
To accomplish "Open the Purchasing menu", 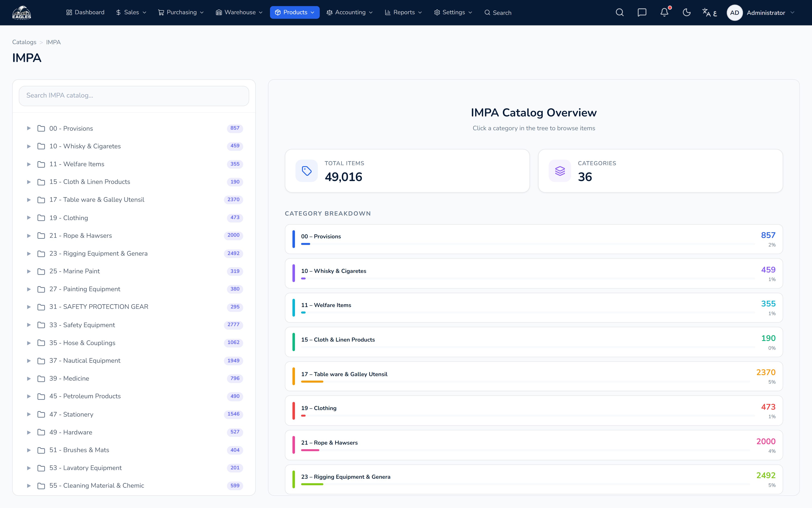I will coord(181,12).
